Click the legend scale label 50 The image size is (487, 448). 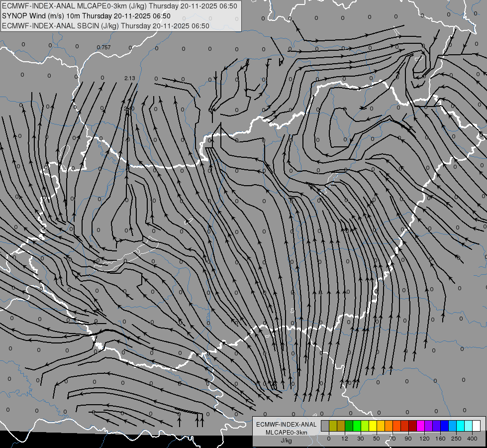pos(377,439)
